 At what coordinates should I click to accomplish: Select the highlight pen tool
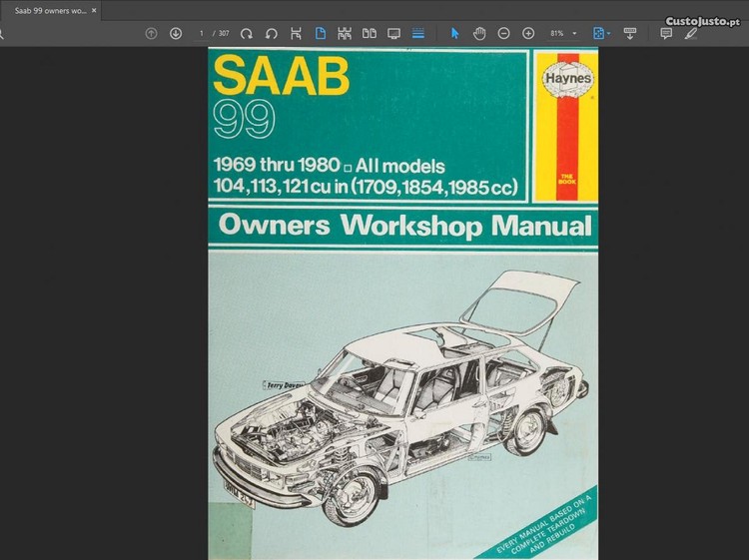click(x=691, y=33)
